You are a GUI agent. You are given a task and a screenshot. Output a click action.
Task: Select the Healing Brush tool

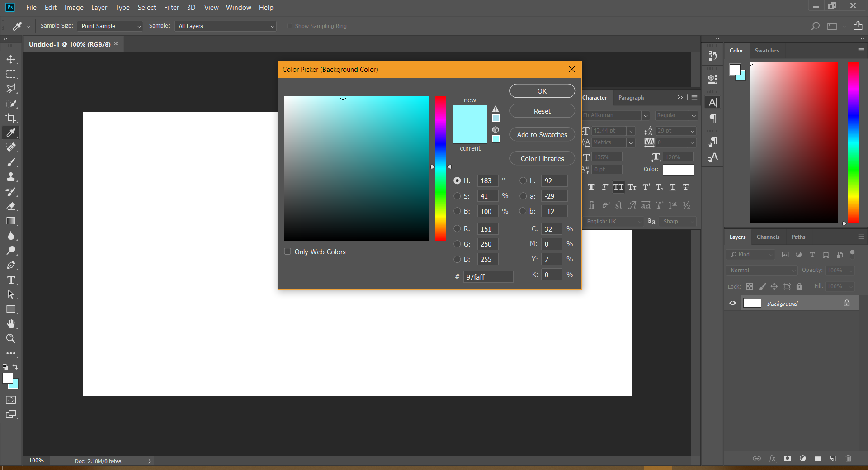(x=11, y=147)
